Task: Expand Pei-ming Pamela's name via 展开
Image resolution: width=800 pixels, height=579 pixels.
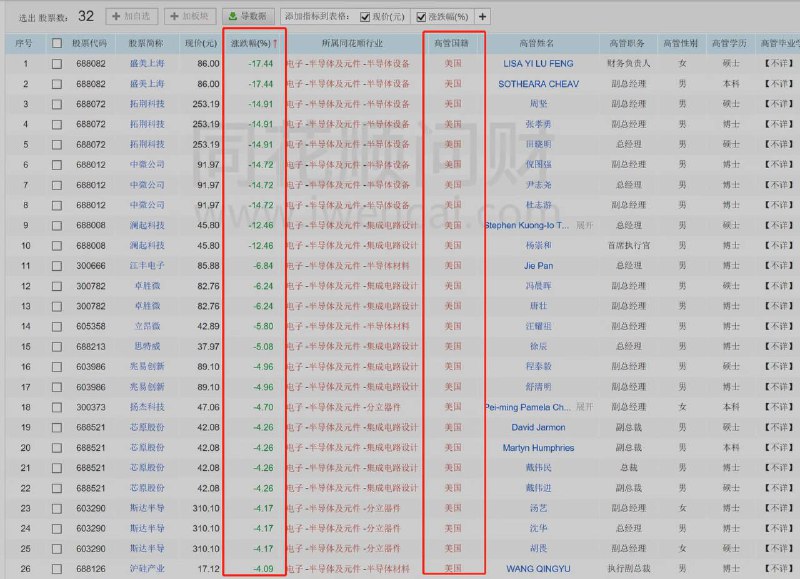Action: 584,405
